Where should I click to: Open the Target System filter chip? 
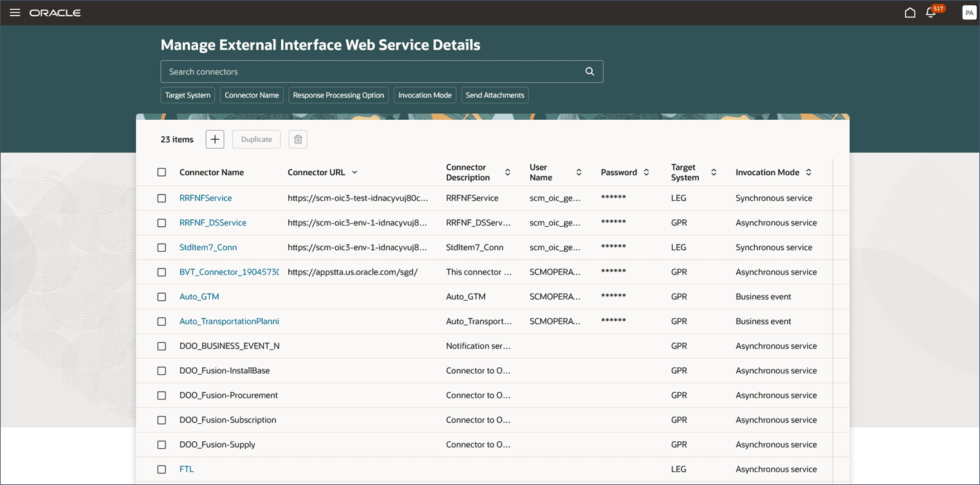tap(188, 95)
